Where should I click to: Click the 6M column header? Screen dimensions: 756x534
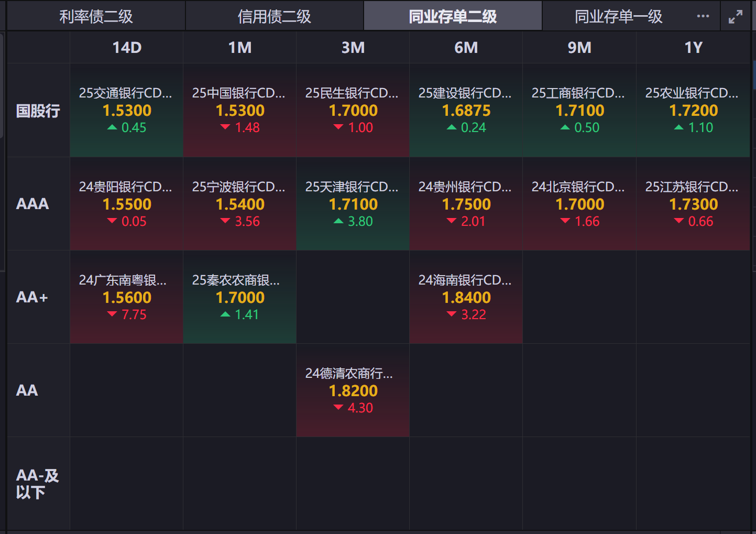pyautogui.click(x=466, y=48)
